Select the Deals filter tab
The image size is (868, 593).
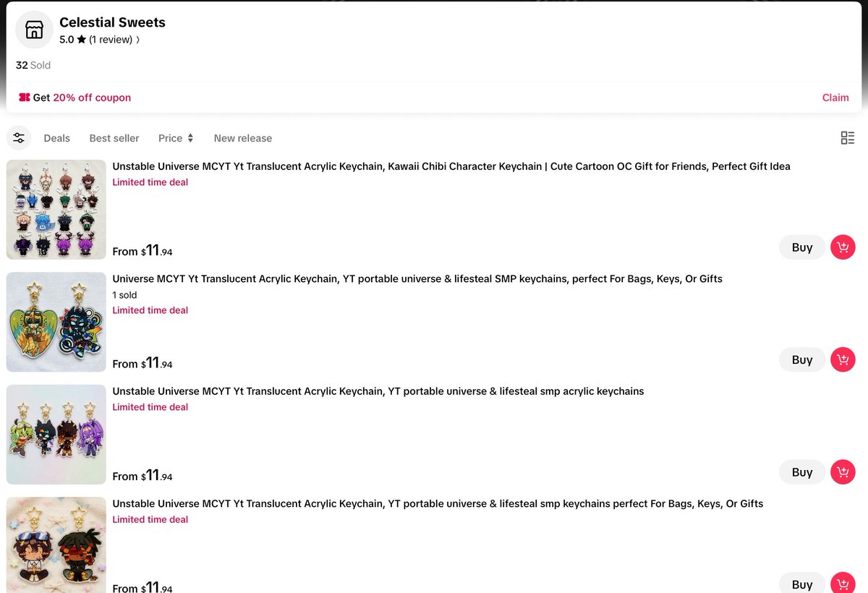point(57,138)
